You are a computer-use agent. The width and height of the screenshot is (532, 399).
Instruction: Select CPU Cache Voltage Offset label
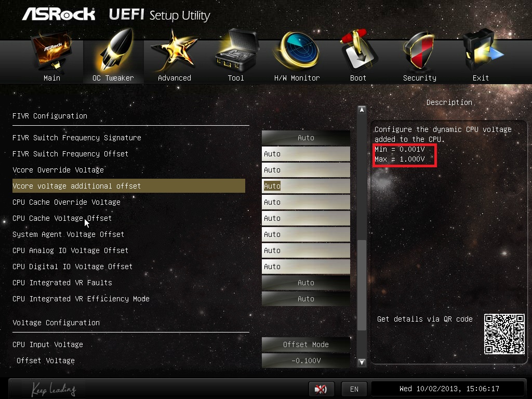click(x=62, y=218)
